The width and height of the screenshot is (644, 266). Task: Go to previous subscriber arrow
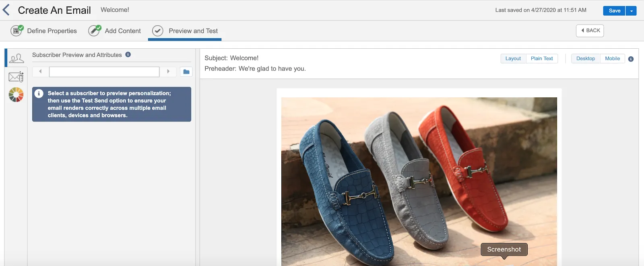40,72
